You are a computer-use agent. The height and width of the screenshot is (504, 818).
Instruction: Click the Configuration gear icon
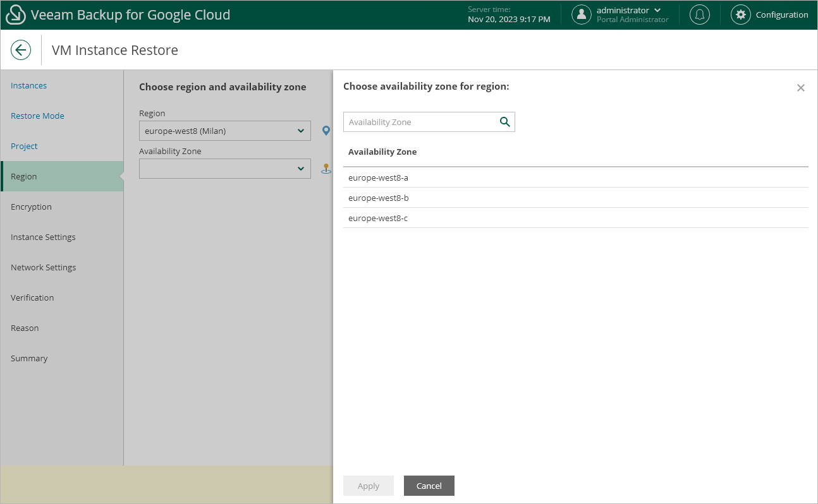tap(741, 15)
